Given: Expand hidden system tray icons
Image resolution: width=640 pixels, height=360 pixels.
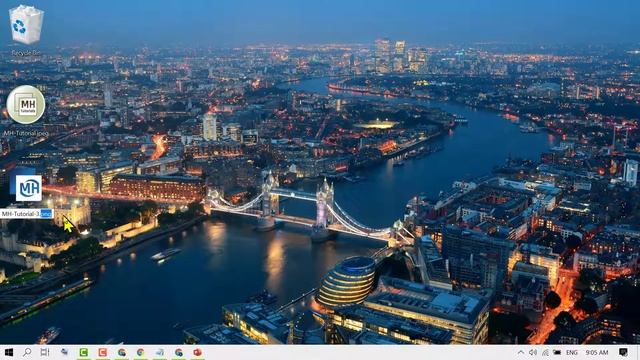Looking at the screenshot, I should [521, 352].
